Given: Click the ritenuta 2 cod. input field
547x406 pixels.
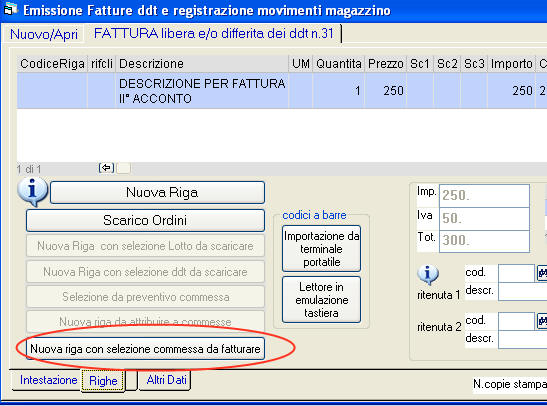Looking at the screenshot, I should [517, 321].
